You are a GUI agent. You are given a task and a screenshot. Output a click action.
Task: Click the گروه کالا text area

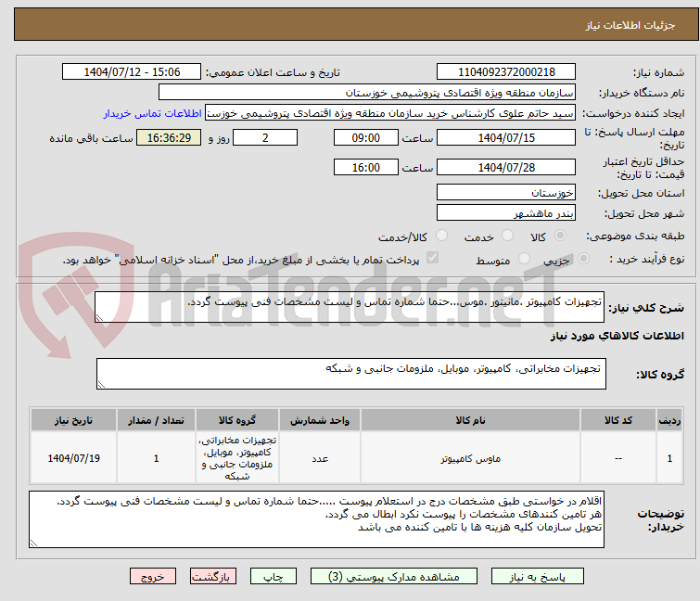350,374
